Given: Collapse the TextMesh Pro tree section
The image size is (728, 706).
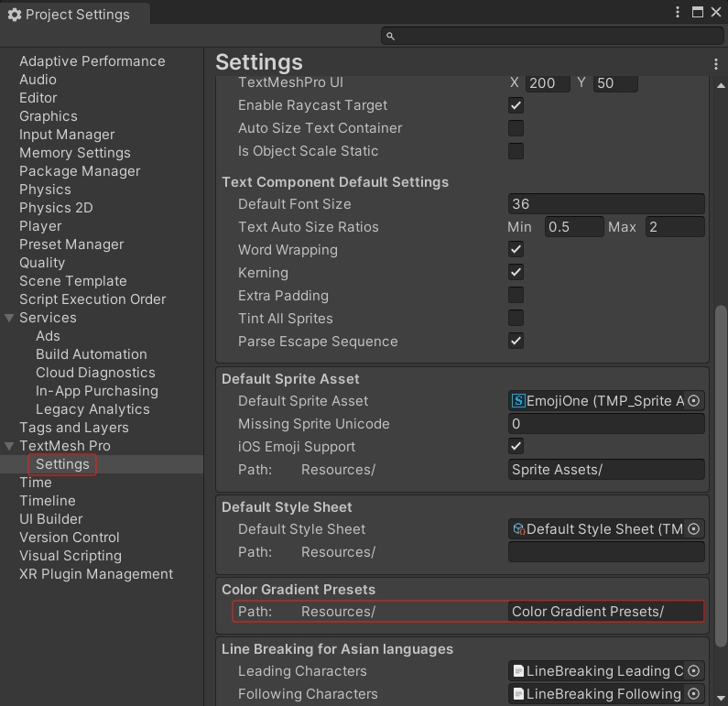Looking at the screenshot, I should pyautogui.click(x=9, y=446).
